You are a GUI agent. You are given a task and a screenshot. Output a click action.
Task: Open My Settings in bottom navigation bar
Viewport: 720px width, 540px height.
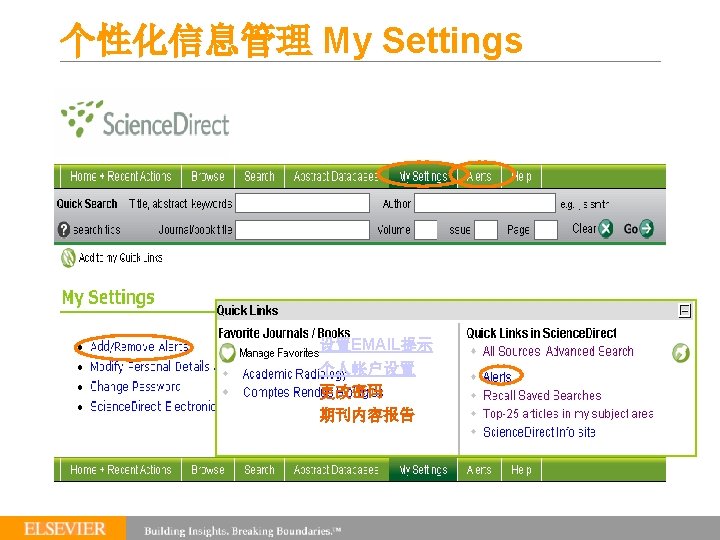click(423, 470)
